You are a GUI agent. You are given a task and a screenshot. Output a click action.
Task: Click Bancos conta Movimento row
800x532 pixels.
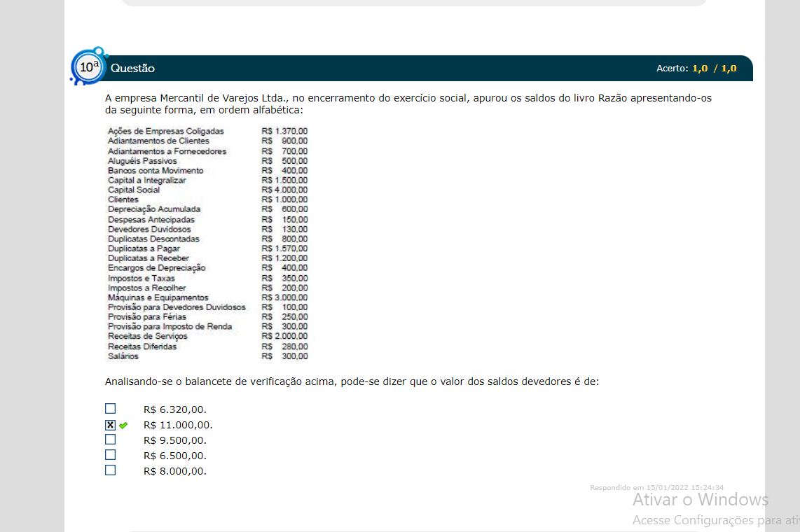(207, 170)
